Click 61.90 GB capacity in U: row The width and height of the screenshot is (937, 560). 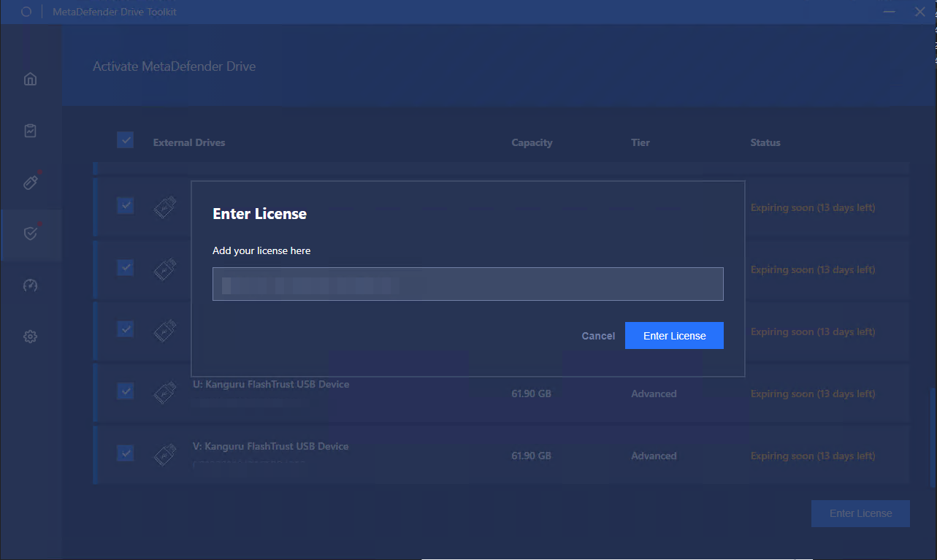(x=531, y=394)
